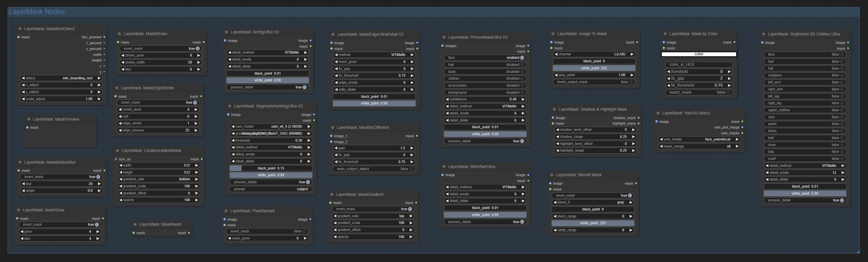Decrease gain in MaskByDifferent with left arrow
Image resolution: width=868 pixels, height=262 pixels.
click(336, 148)
